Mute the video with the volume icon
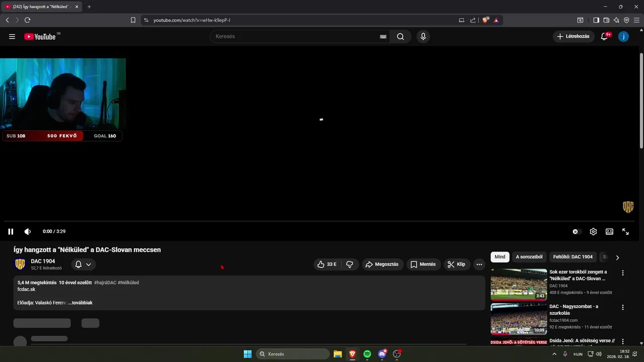644x362 pixels. (28, 231)
